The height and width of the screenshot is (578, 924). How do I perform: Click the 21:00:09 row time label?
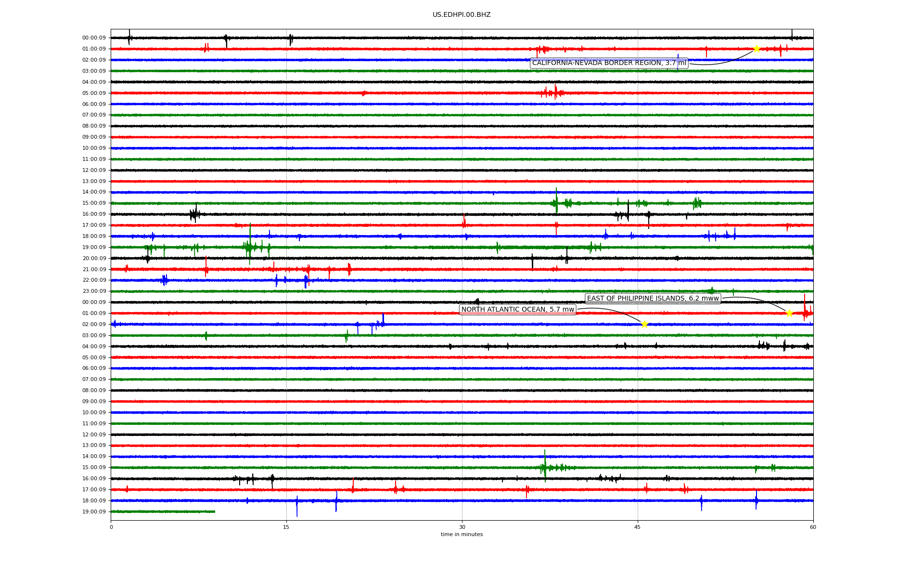94,269
